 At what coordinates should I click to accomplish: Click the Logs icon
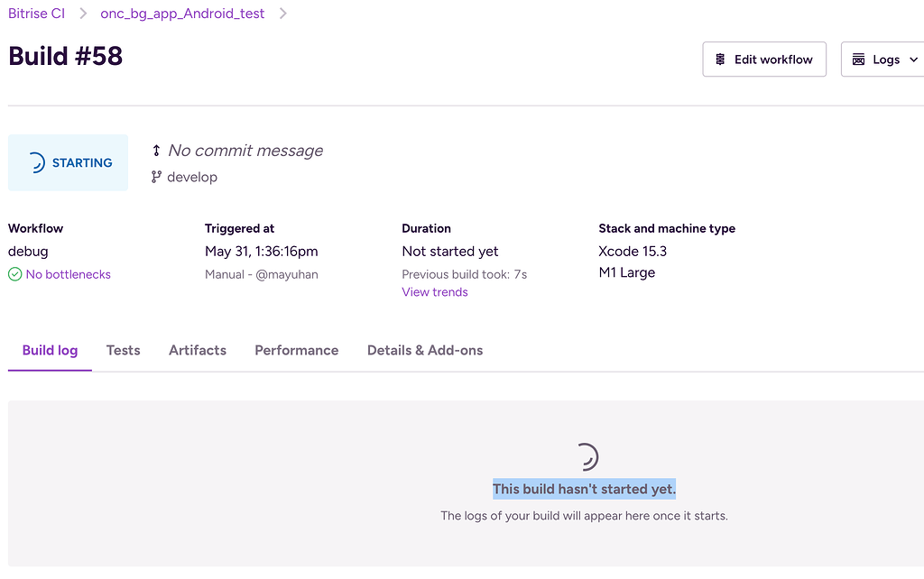pos(859,60)
